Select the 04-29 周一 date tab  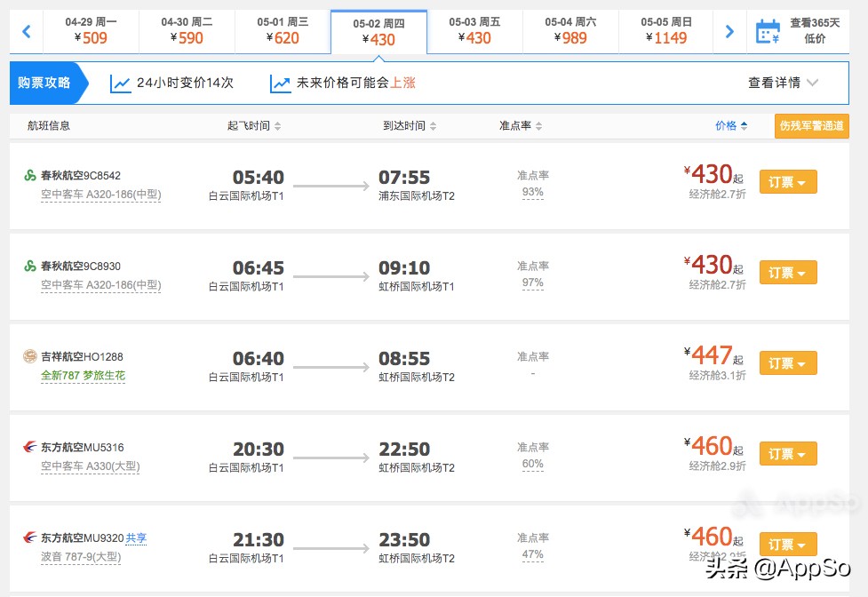(91, 31)
